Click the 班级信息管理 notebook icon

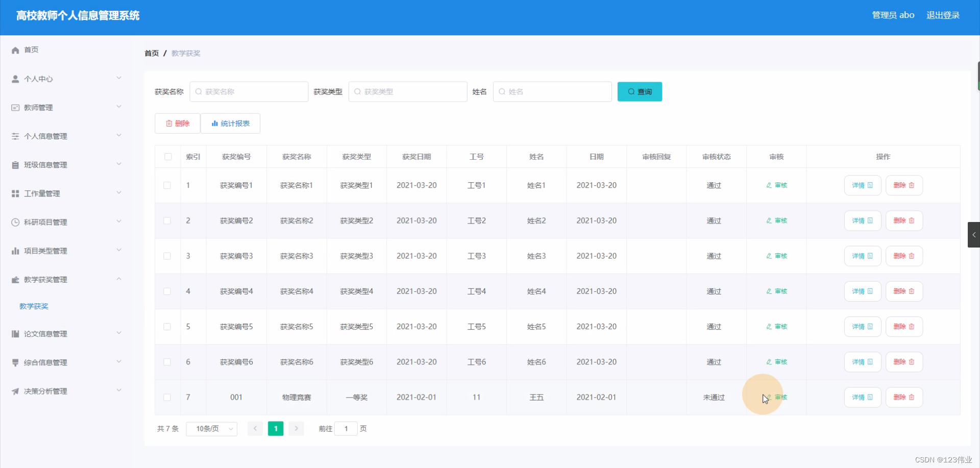[x=15, y=165]
